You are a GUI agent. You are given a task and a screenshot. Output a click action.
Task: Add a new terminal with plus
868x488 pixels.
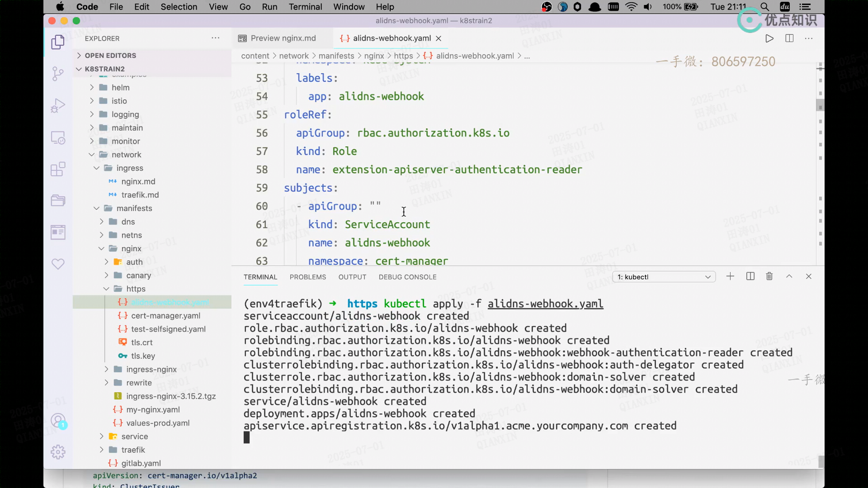730,277
